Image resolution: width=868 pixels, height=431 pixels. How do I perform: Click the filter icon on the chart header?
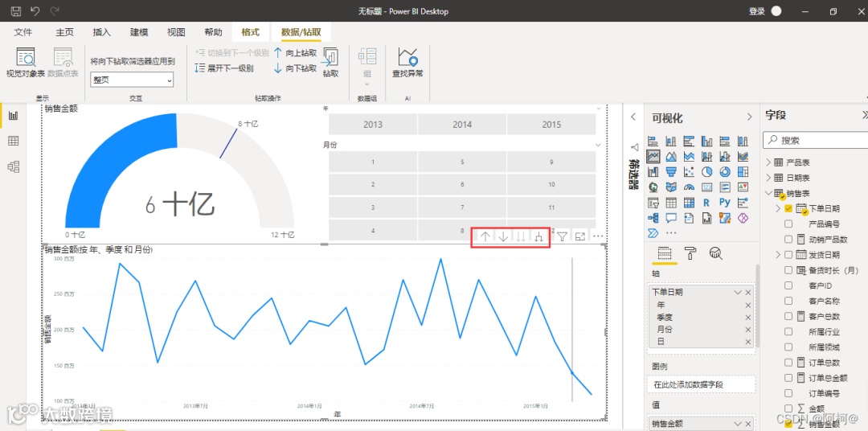(562, 237)
